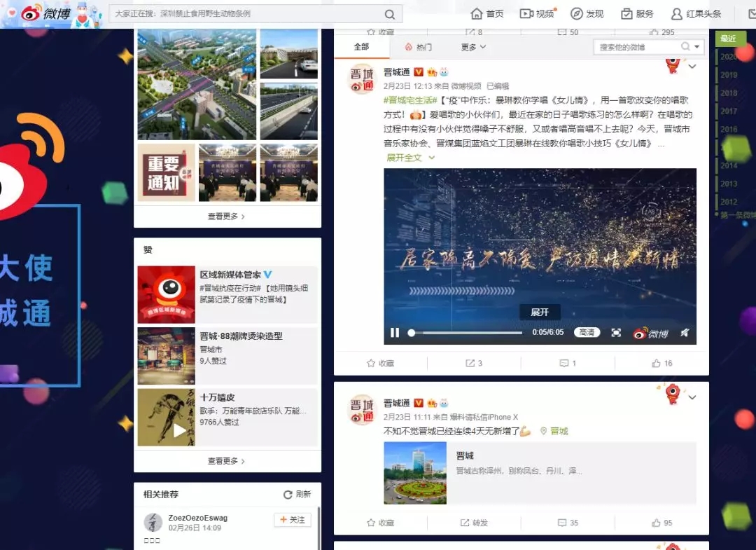Unmute the video sound icon
The height and width of the screenshot is (550, 756).
point(685,332)
